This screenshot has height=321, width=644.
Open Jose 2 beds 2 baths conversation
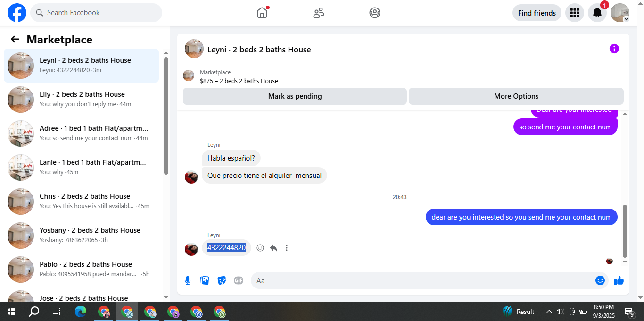click(81, 296)
